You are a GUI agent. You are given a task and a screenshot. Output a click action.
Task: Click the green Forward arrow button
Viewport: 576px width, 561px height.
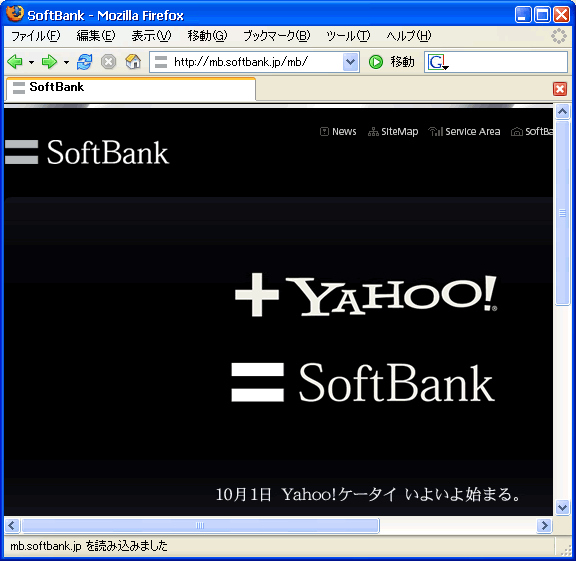point(49,62)
